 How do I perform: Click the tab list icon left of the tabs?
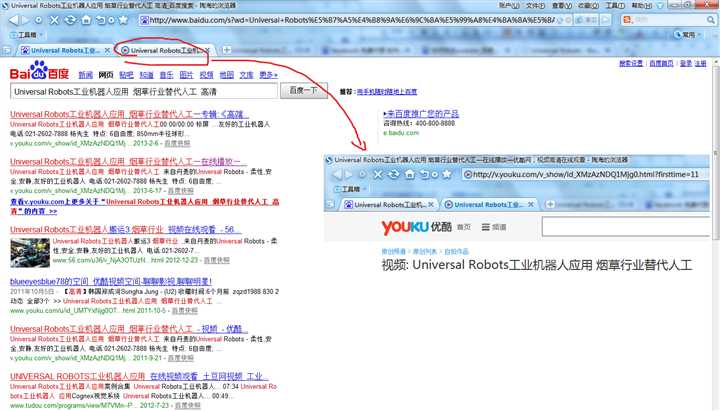[x=6, y=50]
